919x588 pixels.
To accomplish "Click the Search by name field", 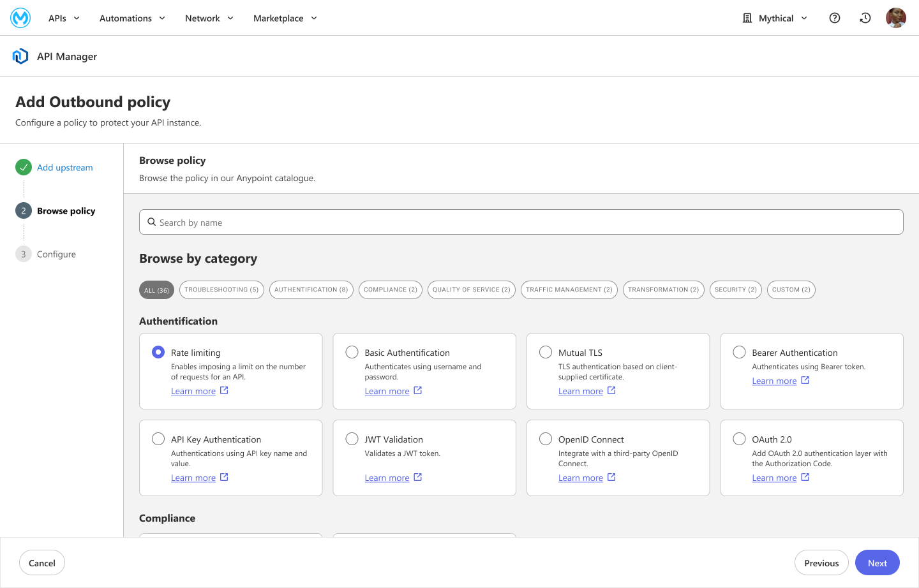I will (521, 222).
